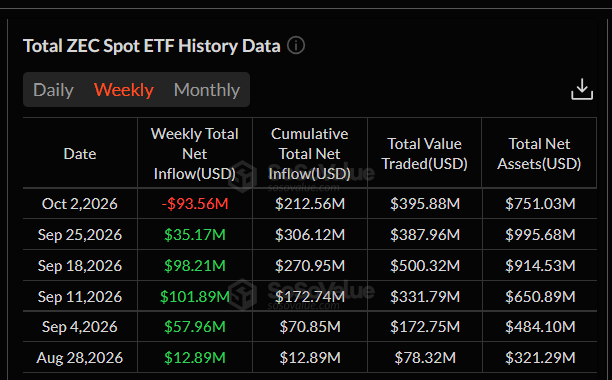This screenshot has width=612, height=380.
Task: Click the $500.32M value traded cell
Action: pyautogui.click(x=425, y=266)
